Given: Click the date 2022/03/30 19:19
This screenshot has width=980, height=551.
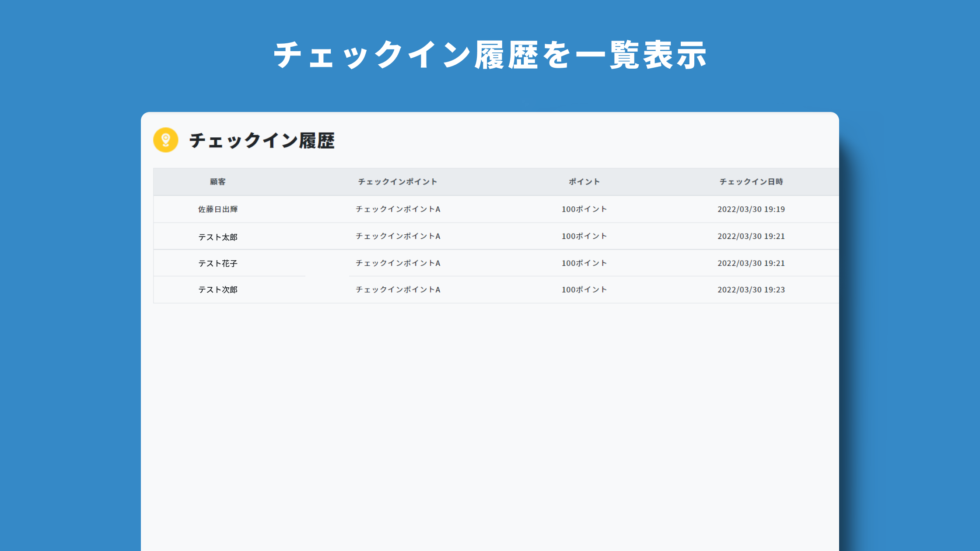Looking at the screenshot, I should [751, 209].
